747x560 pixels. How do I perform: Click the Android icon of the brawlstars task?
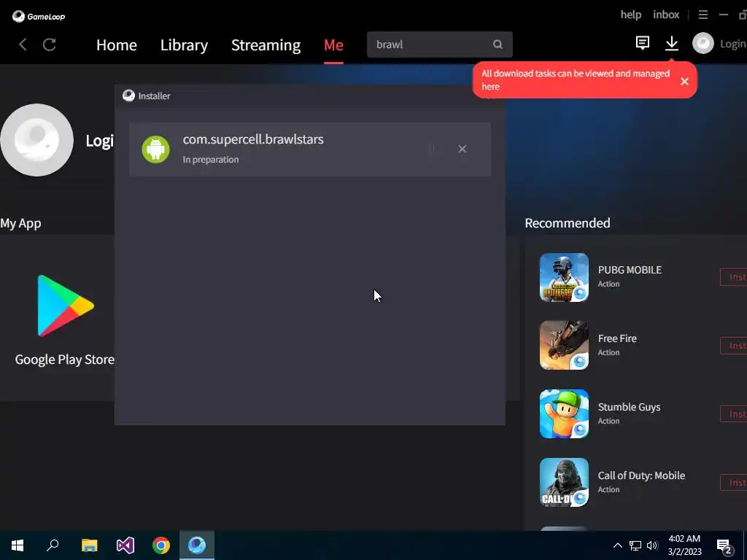(156, 149)
